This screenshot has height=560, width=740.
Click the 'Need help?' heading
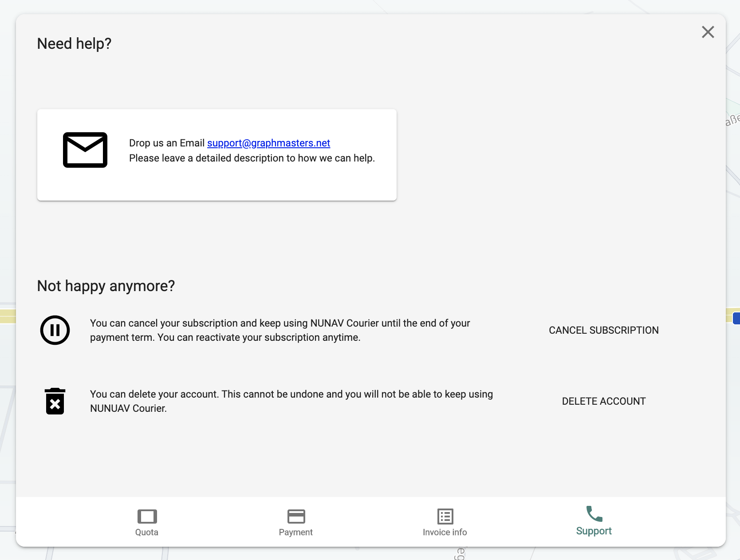[x=74, y=43]
